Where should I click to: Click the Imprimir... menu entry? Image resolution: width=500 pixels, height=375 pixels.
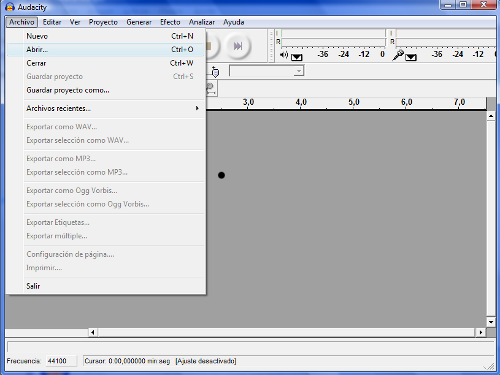tap(106, 268)
